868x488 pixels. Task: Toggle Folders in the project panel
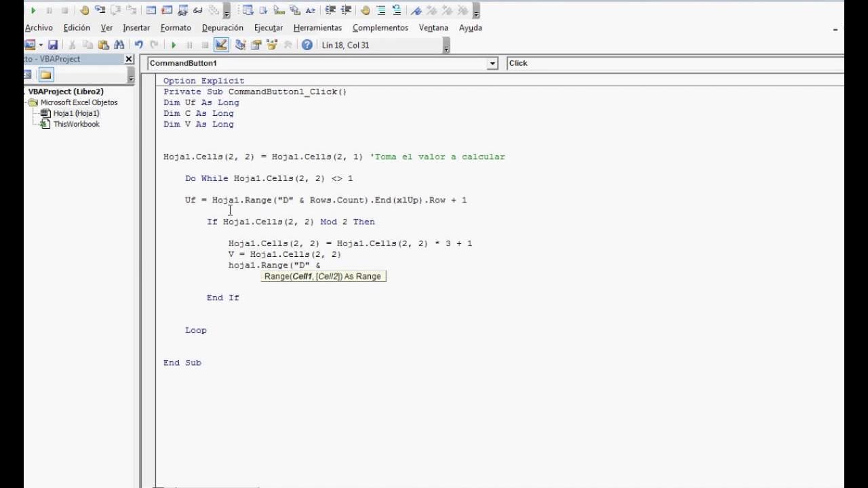(x=45, y=75)
